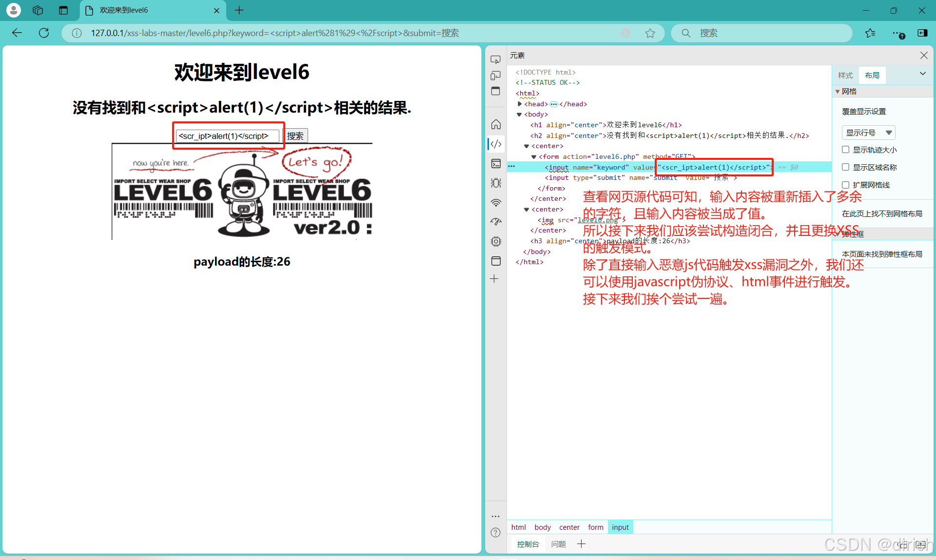
Task: Click the browser refresh icon
Action: coord(44,33)
